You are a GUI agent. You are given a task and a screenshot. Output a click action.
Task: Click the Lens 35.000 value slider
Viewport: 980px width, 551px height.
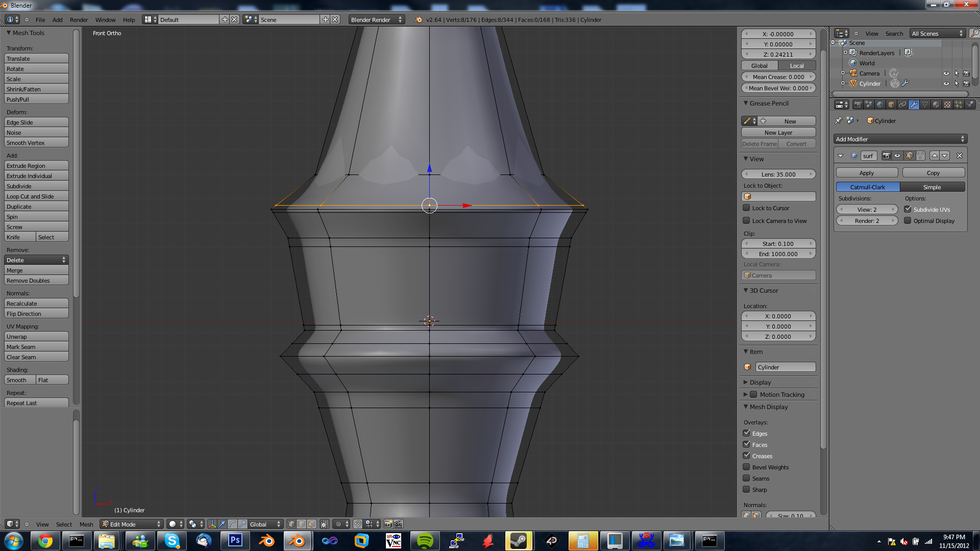click(x=778, y=174)
